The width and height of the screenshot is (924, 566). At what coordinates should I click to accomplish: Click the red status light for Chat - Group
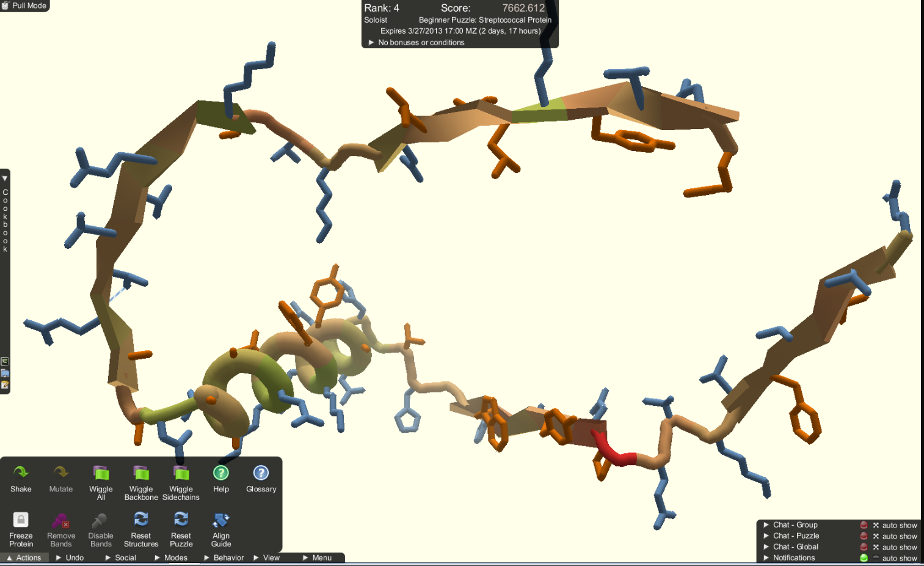[864, 525]
